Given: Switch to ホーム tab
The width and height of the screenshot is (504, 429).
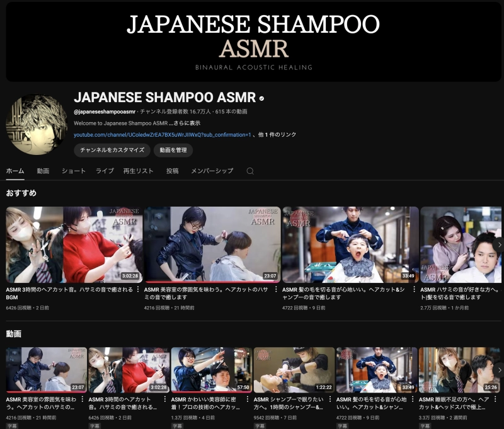Looking at the screenshot, I should click(x=14, y=171).
